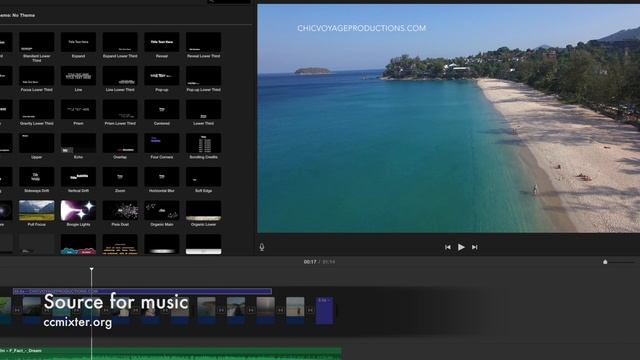640x360 pixels.
Task: Select the Boogie Lights title
Action: click(78, 211)
